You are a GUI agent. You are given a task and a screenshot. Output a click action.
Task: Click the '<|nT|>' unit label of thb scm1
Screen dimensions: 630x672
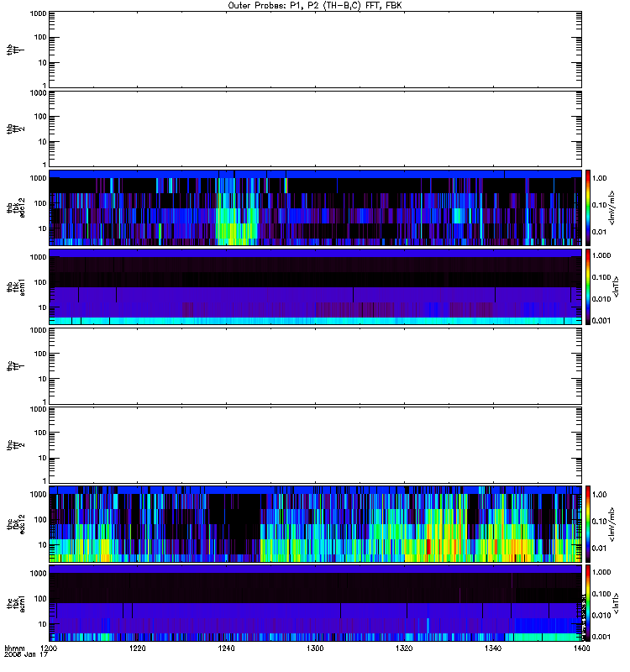pos(616,286)
